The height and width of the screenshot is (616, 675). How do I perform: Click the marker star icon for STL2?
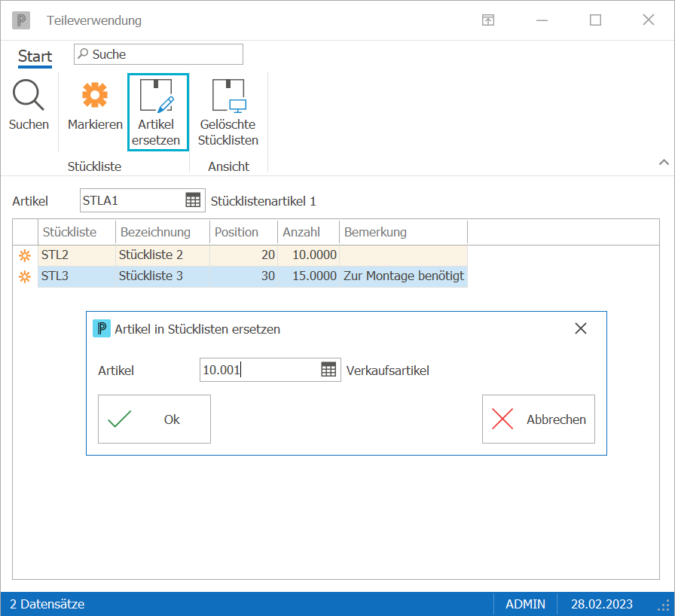(25, 255)
